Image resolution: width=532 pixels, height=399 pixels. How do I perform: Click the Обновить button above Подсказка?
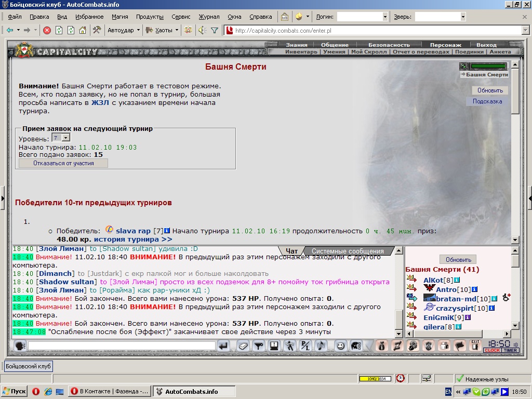pos(490,90)
